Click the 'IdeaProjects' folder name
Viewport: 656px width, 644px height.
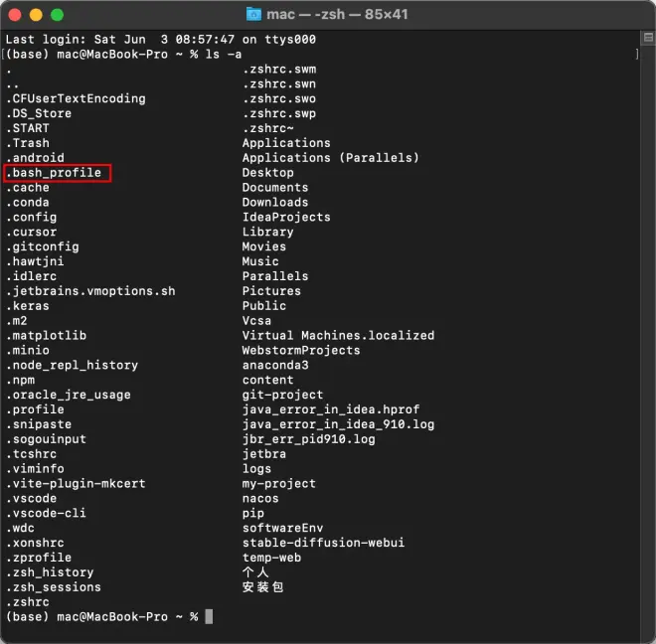tap(286, 218)
